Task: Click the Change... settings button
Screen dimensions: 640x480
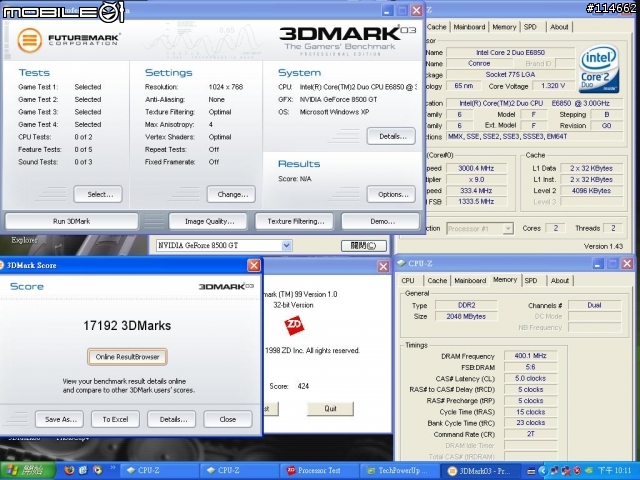Action: click(x=231, y=194)
